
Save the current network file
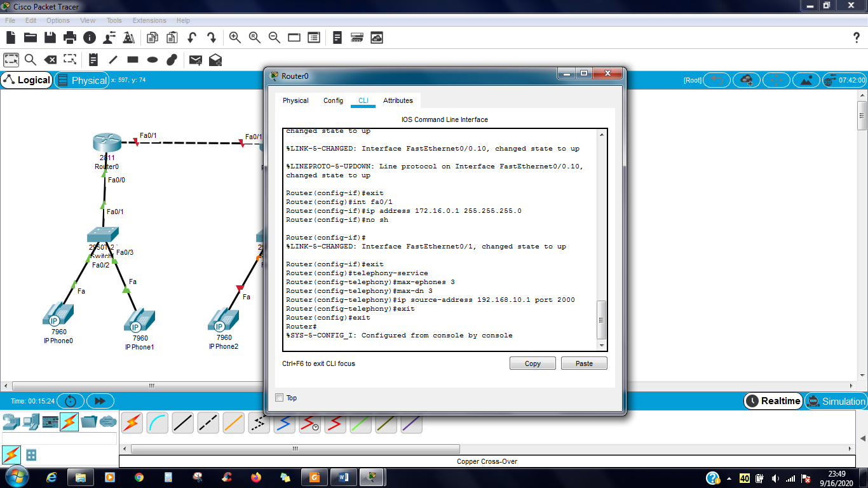click(50, 37)
